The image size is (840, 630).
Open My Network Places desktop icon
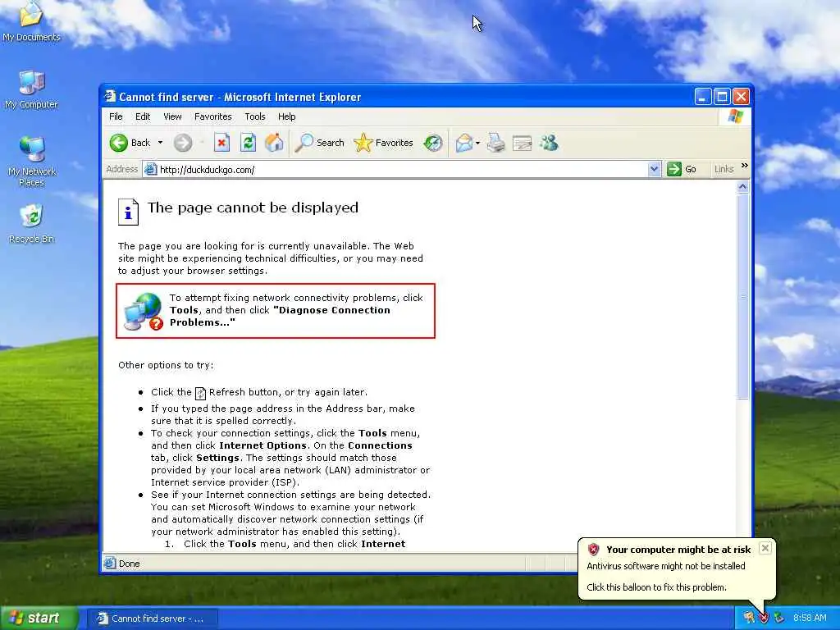click(x=32, y=162)
